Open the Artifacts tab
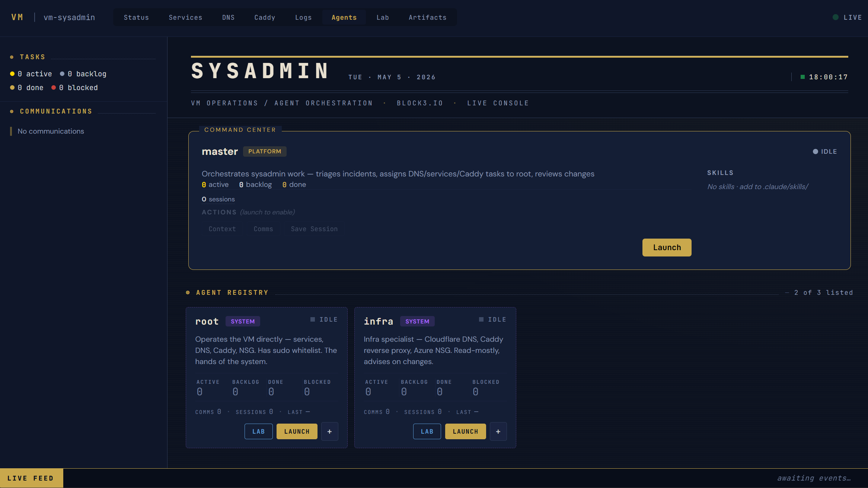 [x=427, y=17]
